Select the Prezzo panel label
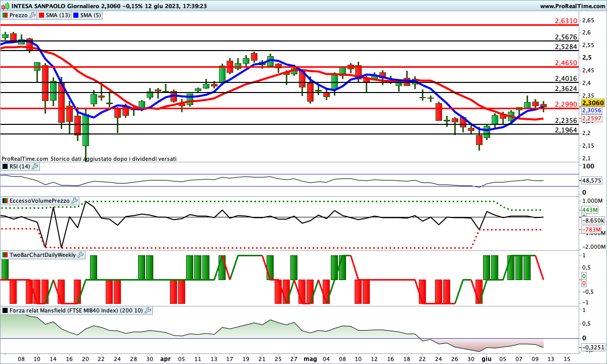 click(19, 15)
